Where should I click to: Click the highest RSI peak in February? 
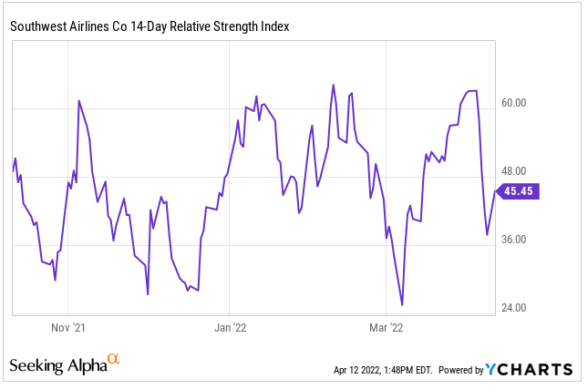333,85
